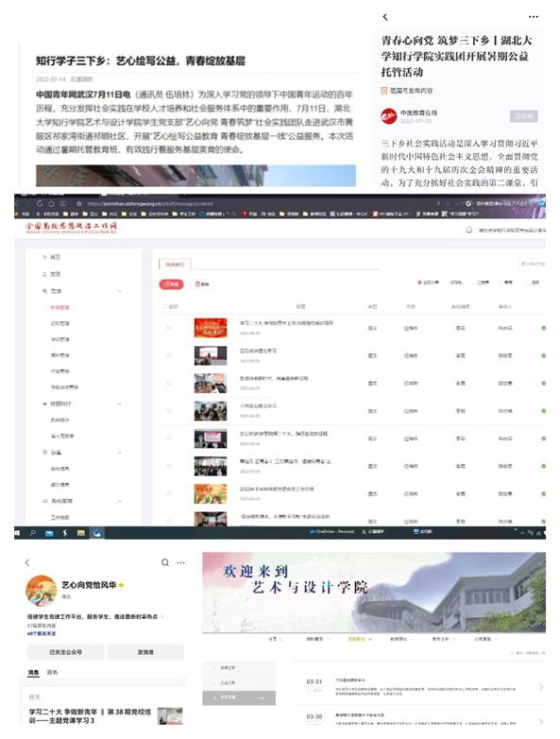Expand the 设置 sidebar group chevron
560x739 pixels.
pyautogui.click(x=120, y=453)
